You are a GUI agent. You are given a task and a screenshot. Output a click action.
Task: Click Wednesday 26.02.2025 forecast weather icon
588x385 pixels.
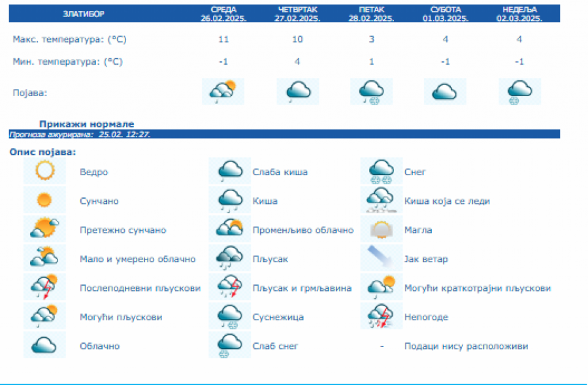223,92
